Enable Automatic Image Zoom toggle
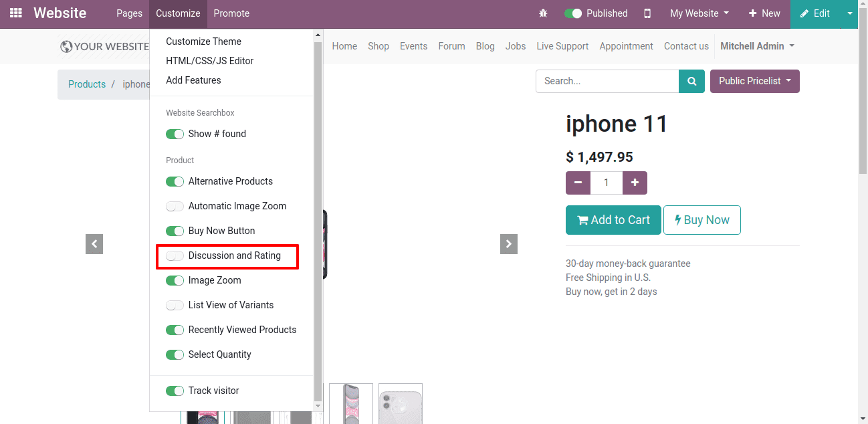The image size is (868, 424). pyautogui.click(x=175, y=206)
